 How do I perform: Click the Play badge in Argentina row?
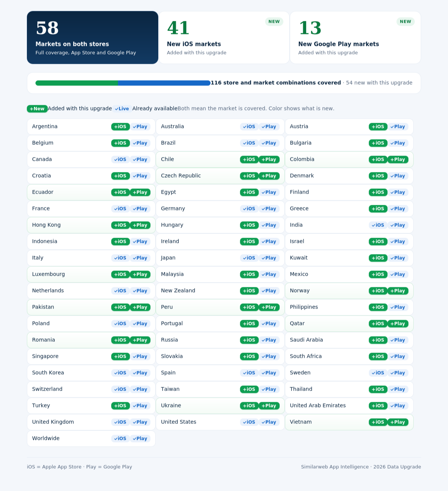click(x=140, y=126)
